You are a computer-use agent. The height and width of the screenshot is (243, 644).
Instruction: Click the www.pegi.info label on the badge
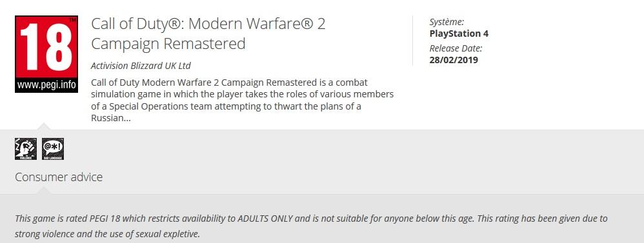tap(46, 86)
